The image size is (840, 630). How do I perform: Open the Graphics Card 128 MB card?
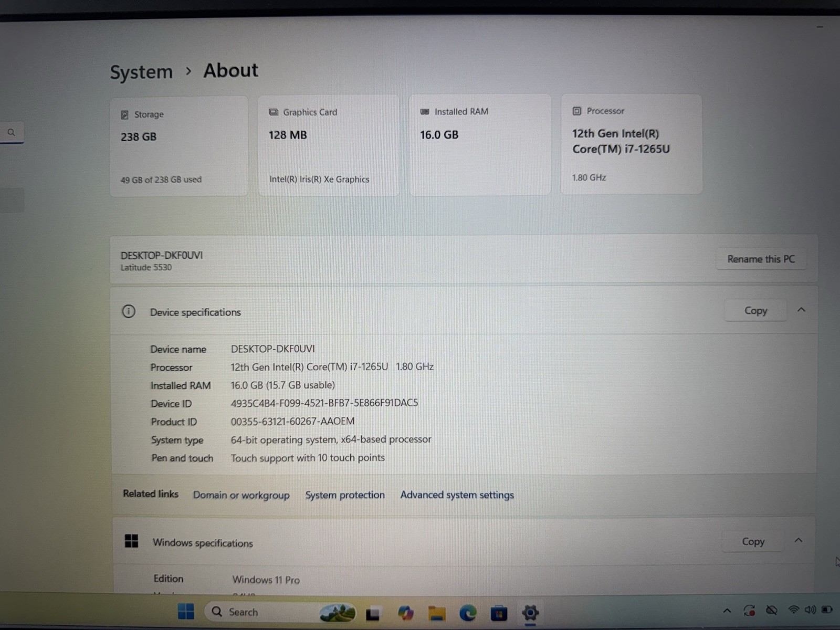point(329,145)
